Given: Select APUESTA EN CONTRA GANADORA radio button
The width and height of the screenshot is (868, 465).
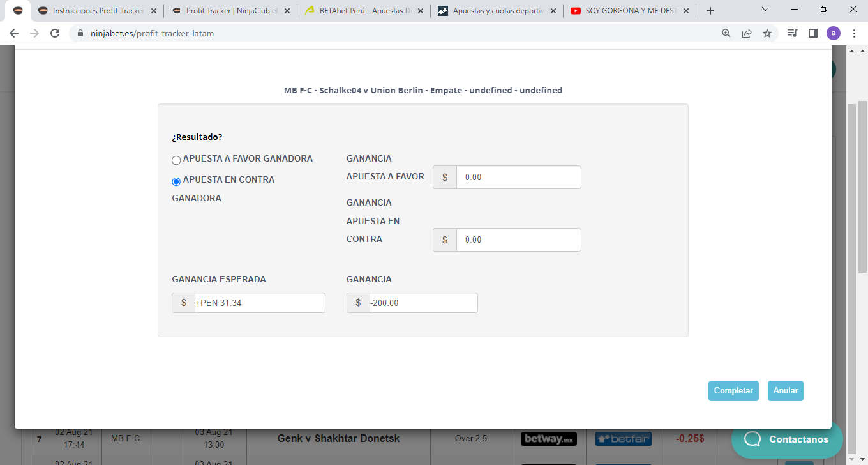Looking at the screenshot, I should [x=176, y=181].
